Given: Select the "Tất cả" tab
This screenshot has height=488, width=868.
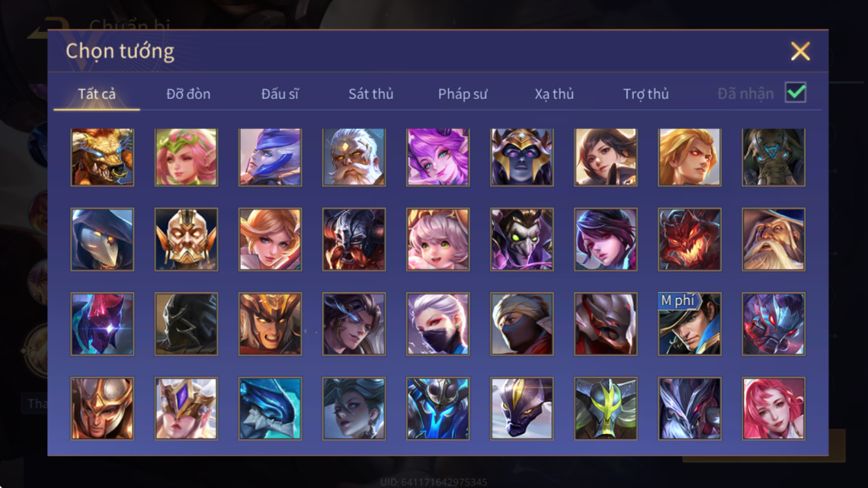Looking at the screenshot, I should 97,94.
